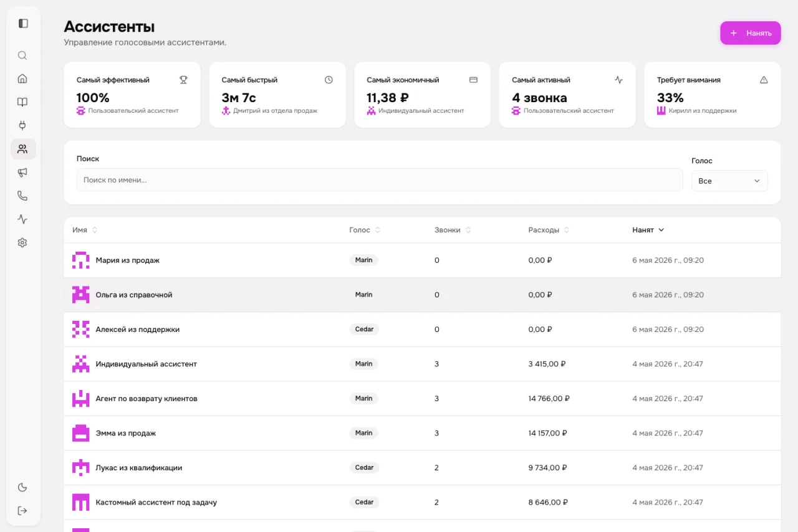The image size is (798, 532).
Task: Open the search icon in sidebar
Action: point(22,55)
